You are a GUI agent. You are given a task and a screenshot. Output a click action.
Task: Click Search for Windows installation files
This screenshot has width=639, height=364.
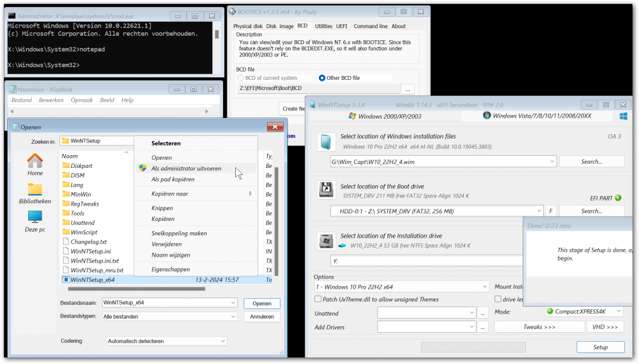click(591, 162)
